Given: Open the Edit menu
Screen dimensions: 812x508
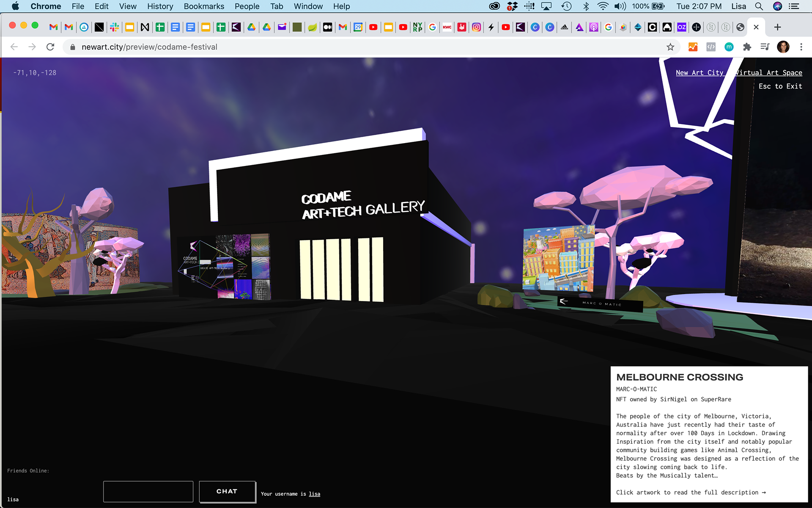Looking at the screenshot, I should click(101, 6).
